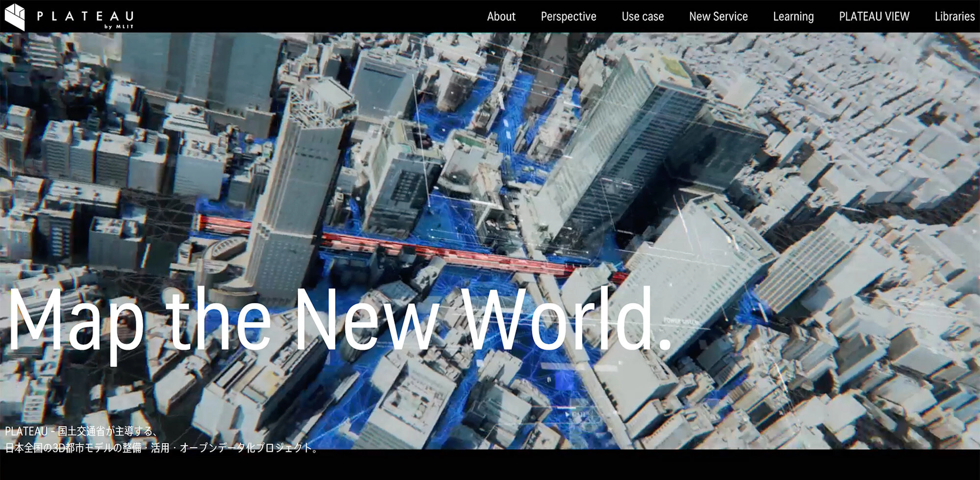Click the 'by MLIT' text under logo

tap(119, 27)
